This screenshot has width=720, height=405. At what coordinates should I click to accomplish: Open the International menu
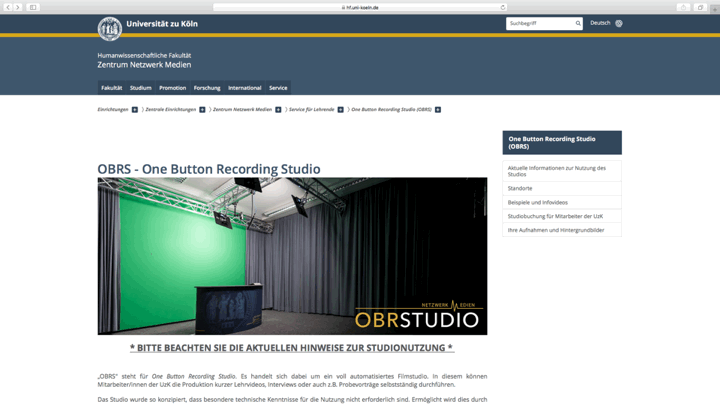(244, 88)
